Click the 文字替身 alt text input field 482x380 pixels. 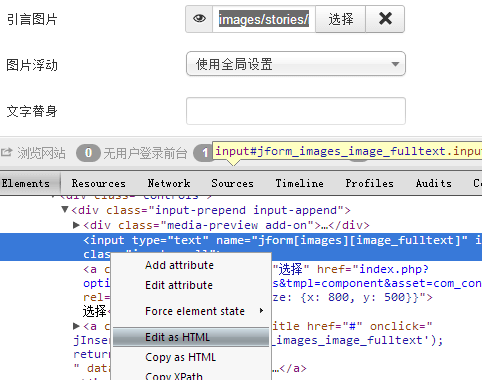pos(296,111)
